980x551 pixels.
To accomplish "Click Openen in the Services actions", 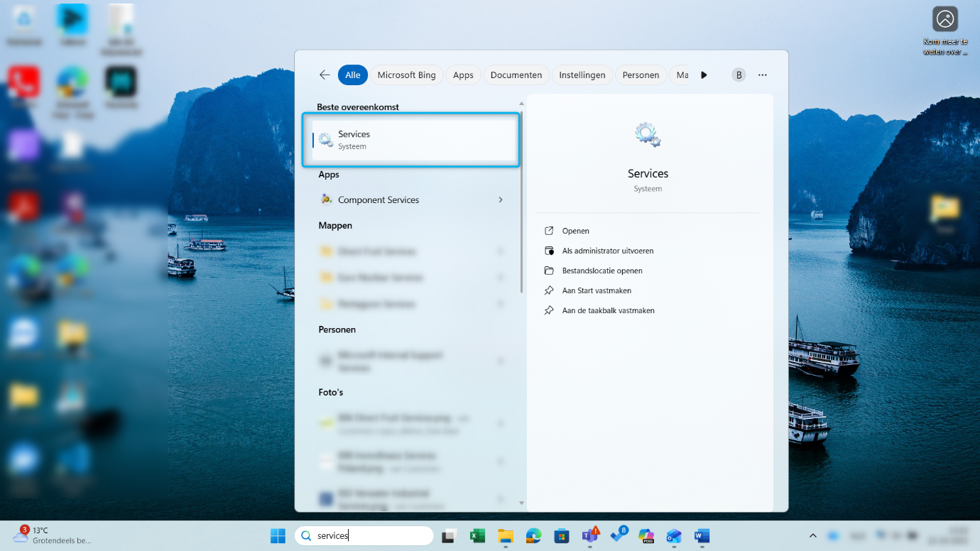I will pyautogui.click(x=576, y=231).
